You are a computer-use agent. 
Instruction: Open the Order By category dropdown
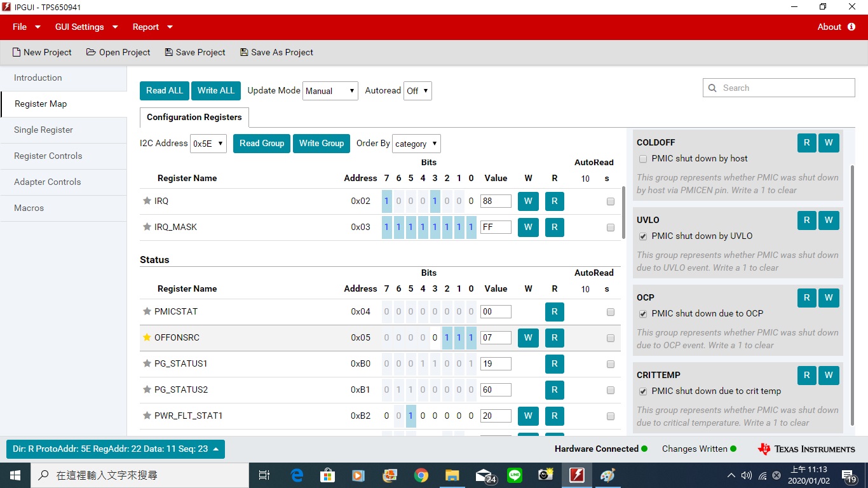[416, 144]
